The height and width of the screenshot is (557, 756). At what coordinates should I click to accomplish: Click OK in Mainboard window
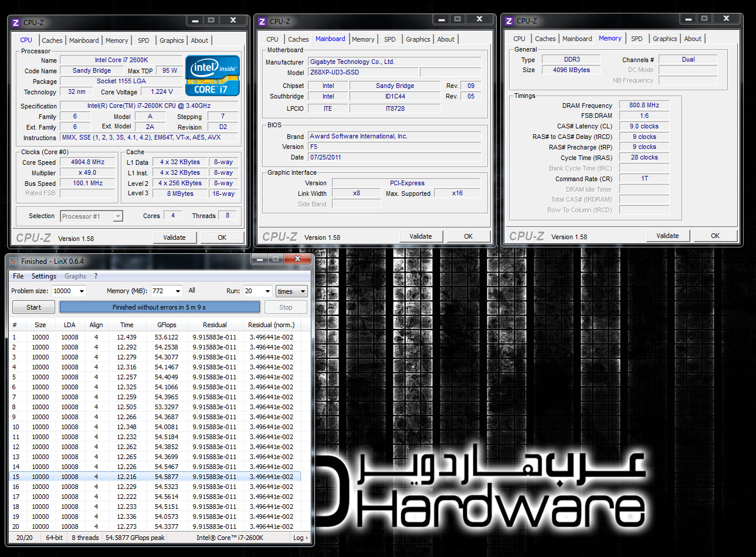point(468,236)
